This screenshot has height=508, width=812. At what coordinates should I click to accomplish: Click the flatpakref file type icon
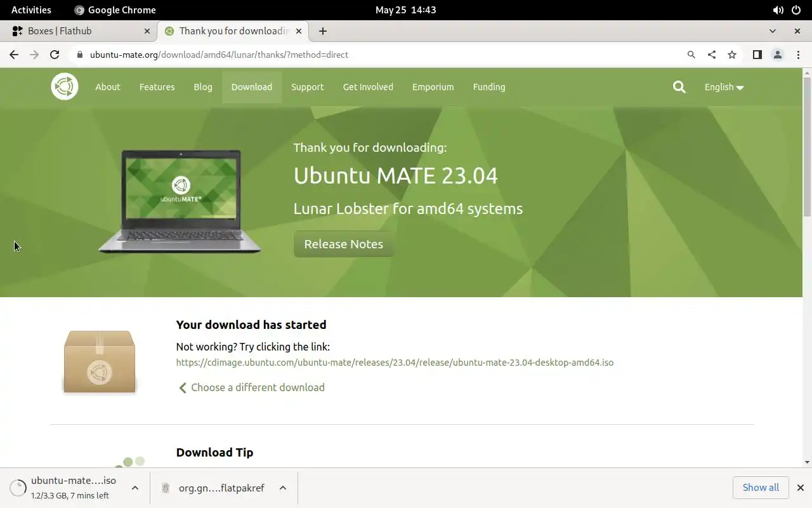(166, 488)
